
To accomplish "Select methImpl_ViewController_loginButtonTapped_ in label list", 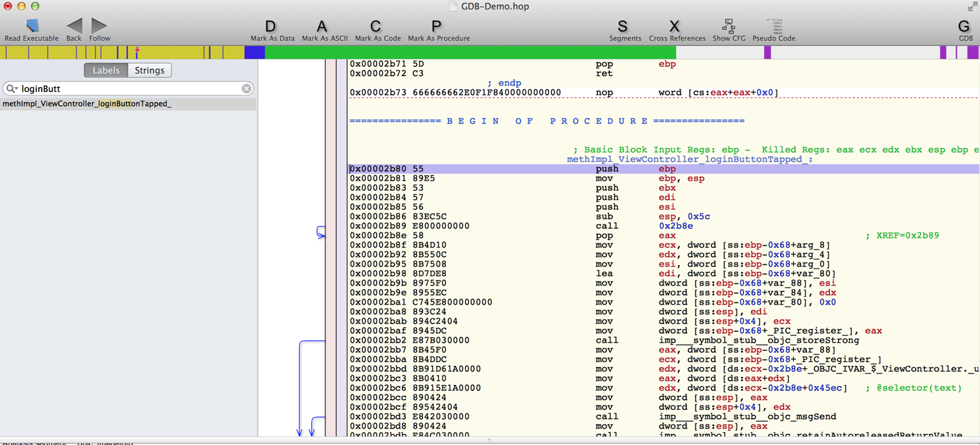I will coord(87,104).
